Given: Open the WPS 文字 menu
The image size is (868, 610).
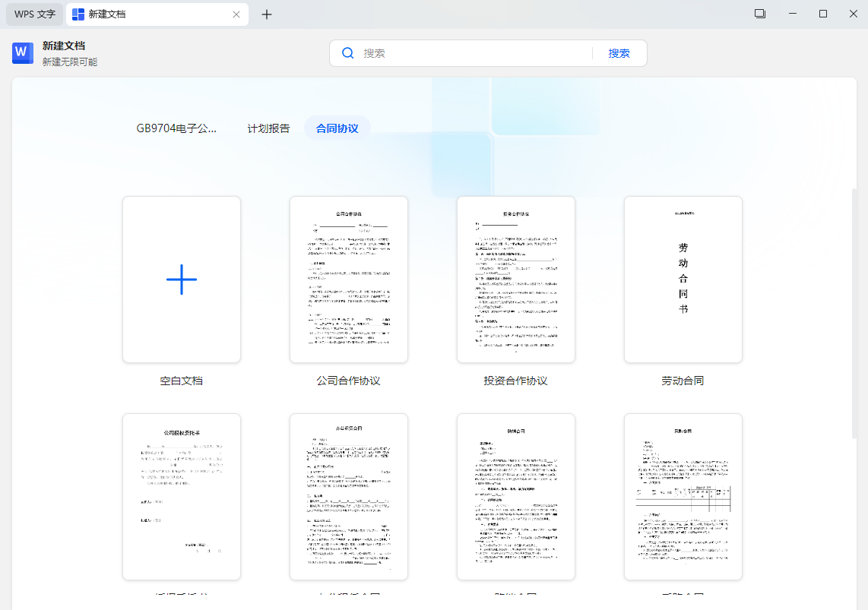Looking at the screenshot, I should [x=33, y=14].
